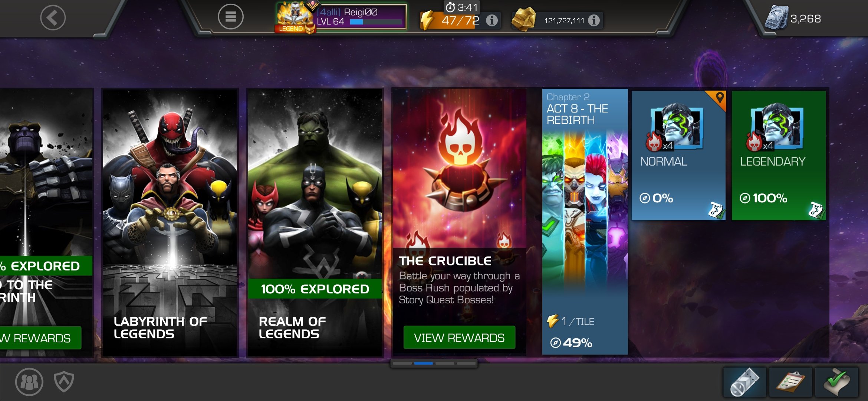Open the hamburger main menu

click(230, 17)
